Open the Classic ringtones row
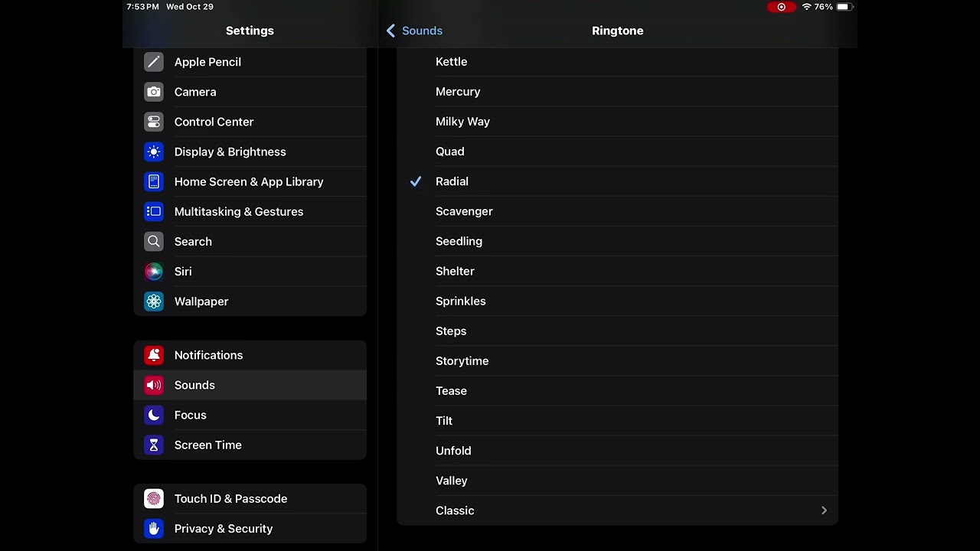980x551 pixels. pyautogui.click(x=617, y=510)
